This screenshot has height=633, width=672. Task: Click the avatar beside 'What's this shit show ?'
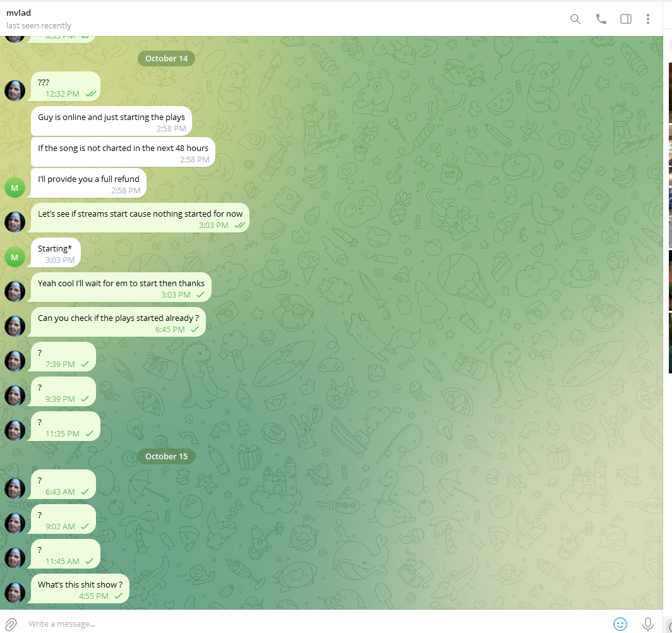click(15, 593)
